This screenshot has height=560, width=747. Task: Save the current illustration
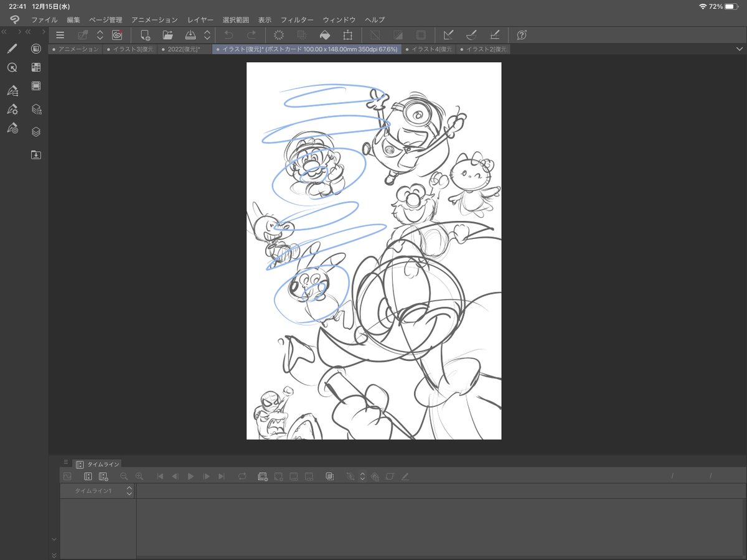point(190,35)
